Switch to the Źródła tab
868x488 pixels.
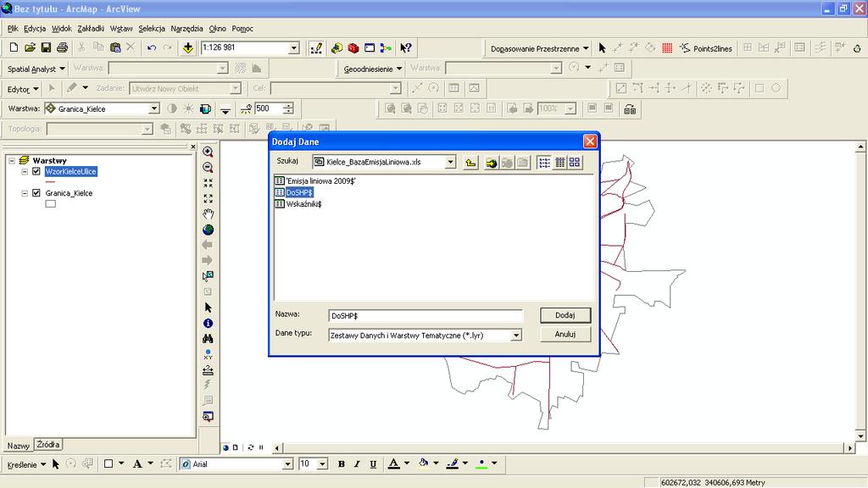pos(48,444)
